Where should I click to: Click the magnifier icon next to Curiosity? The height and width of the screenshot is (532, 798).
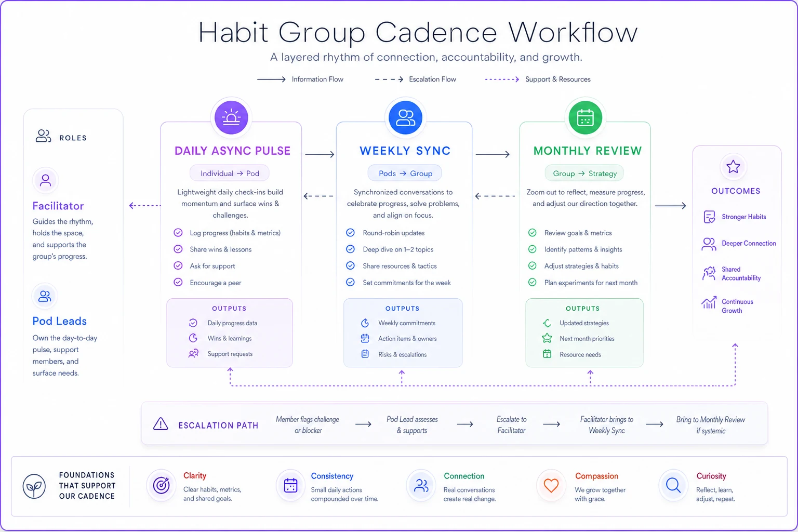point(673,485)
